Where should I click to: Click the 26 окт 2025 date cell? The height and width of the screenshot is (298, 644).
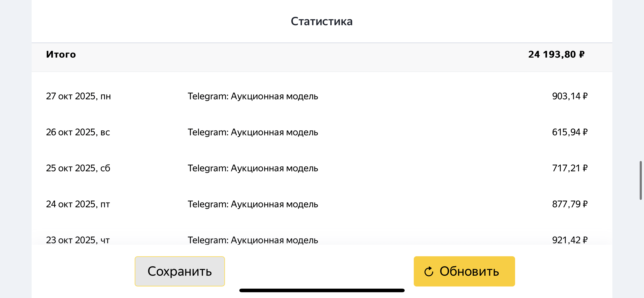coord(78,132)
